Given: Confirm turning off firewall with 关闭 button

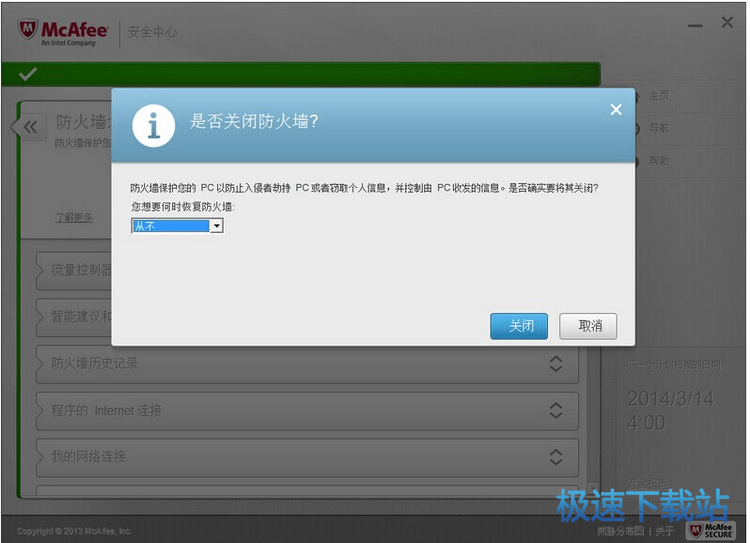Looking at the screenshot, I should pos(518,326).
